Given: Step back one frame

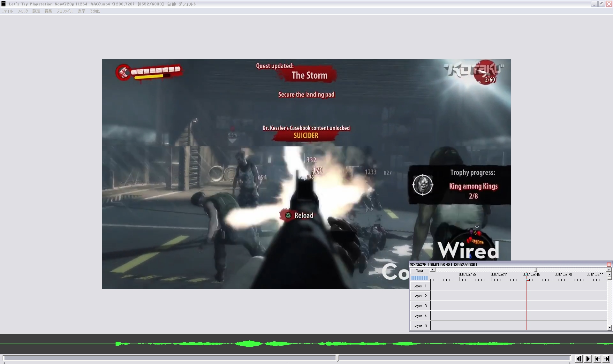Looking at the screenshot, I should 579,359.
